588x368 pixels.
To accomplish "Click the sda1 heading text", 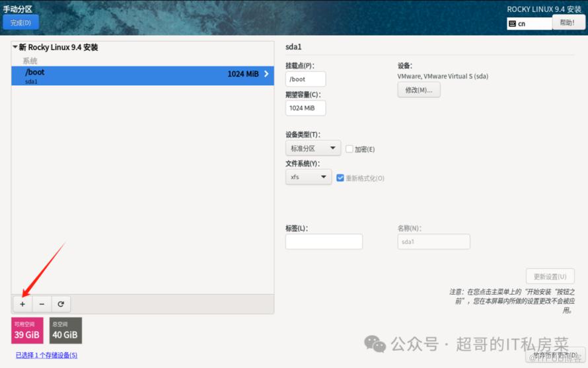I will (x=293, y=47).
